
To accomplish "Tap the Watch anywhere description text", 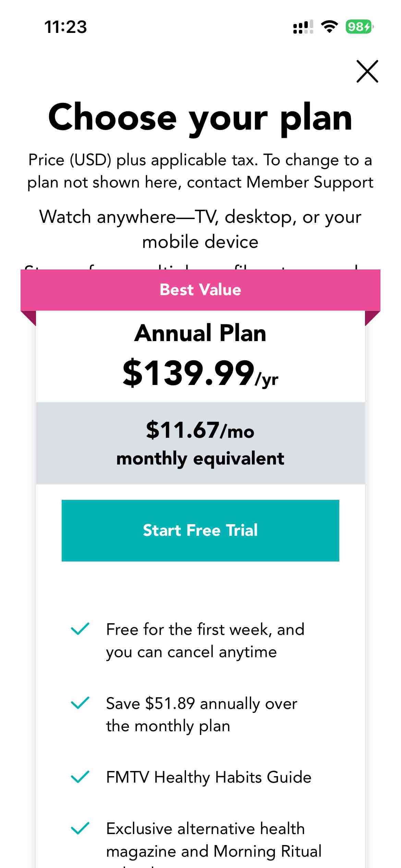I will coord(200,229).
